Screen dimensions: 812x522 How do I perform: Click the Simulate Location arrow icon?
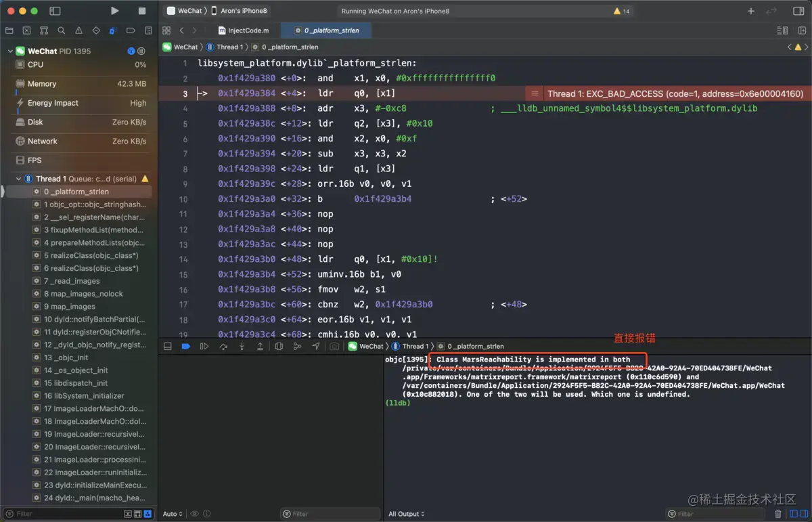(315, 346)
